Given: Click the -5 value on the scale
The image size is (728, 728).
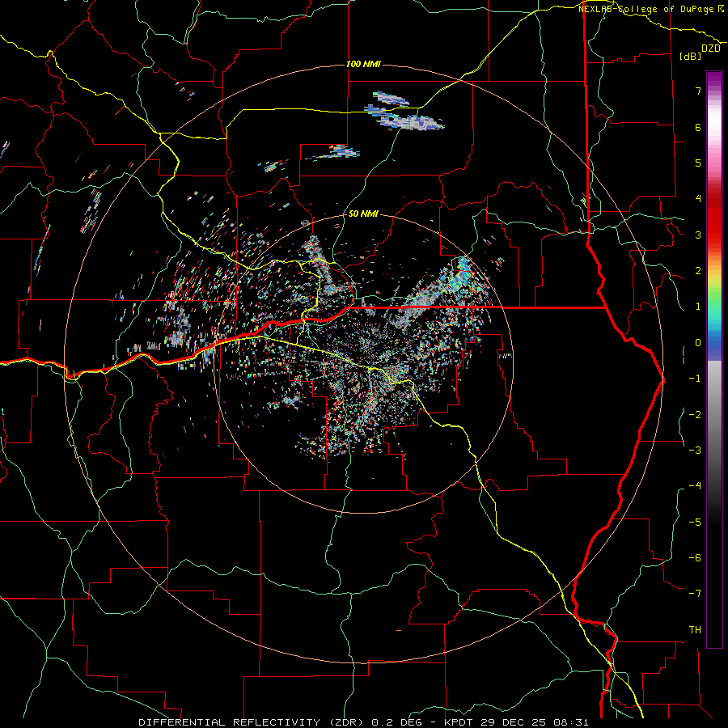Looking at the screenshot, I should click(x=695, y=522).
